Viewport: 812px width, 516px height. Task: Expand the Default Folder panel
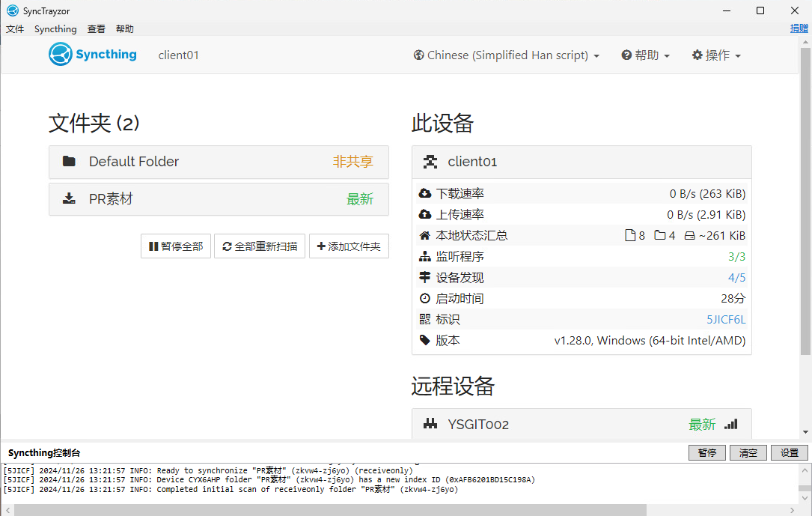(x=219, y=162)
